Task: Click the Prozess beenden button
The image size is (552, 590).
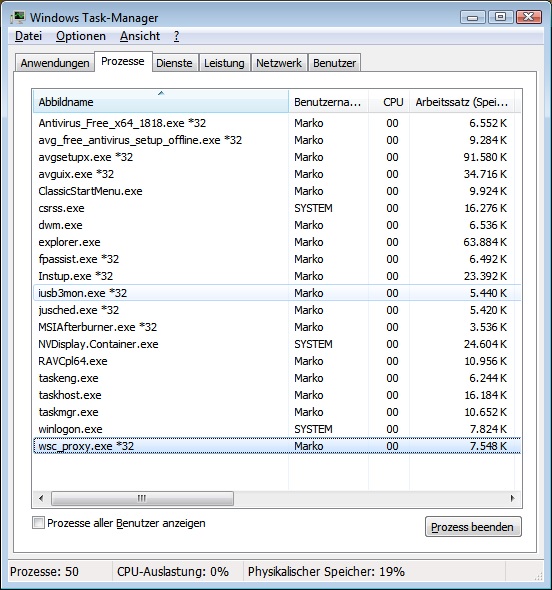Action: coord(473,527)
